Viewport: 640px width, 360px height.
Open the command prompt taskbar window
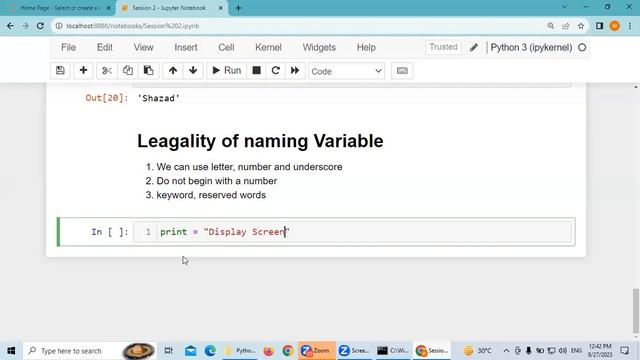pyautogui.click(x=393, y=351)
